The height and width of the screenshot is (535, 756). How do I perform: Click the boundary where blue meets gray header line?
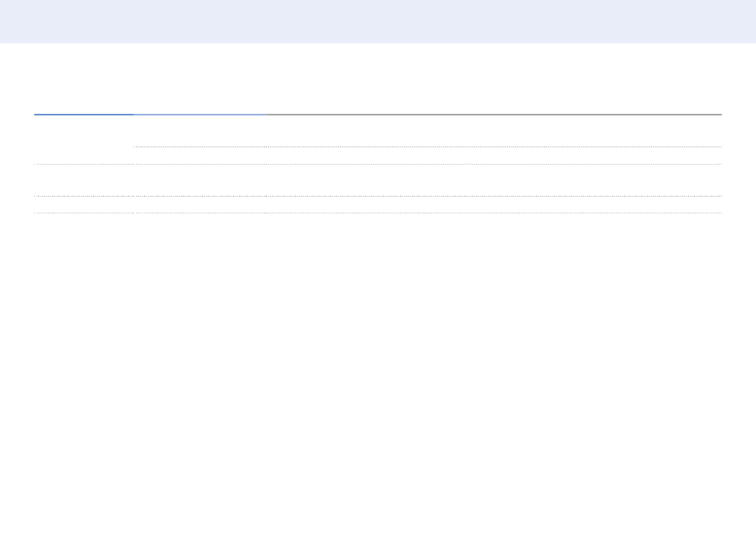[x=267, y=115]
